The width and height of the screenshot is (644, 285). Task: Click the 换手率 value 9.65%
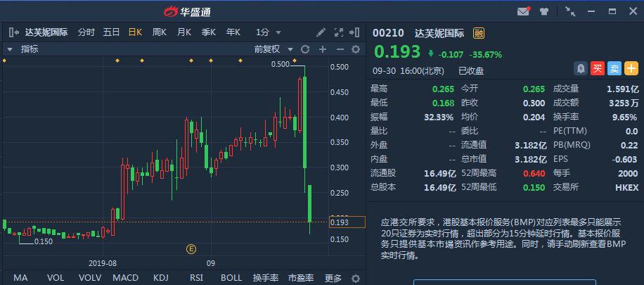[624, 117]
